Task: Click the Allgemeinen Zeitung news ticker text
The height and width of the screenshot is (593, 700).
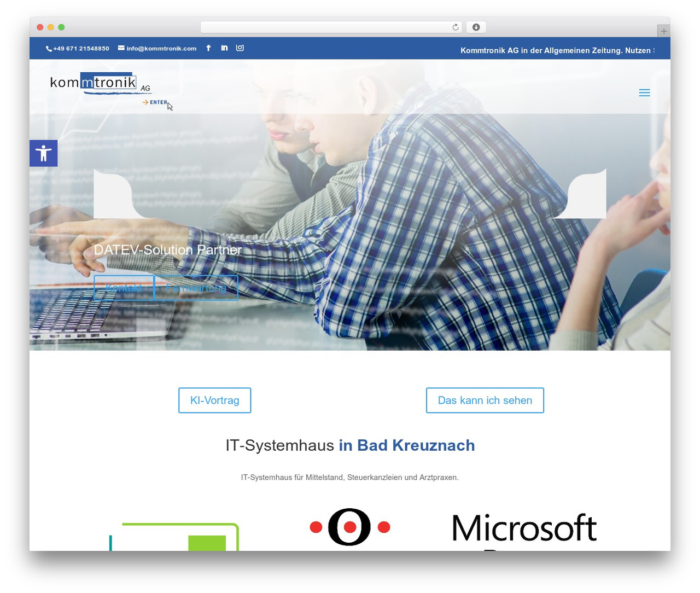Action: click(557, 50)
